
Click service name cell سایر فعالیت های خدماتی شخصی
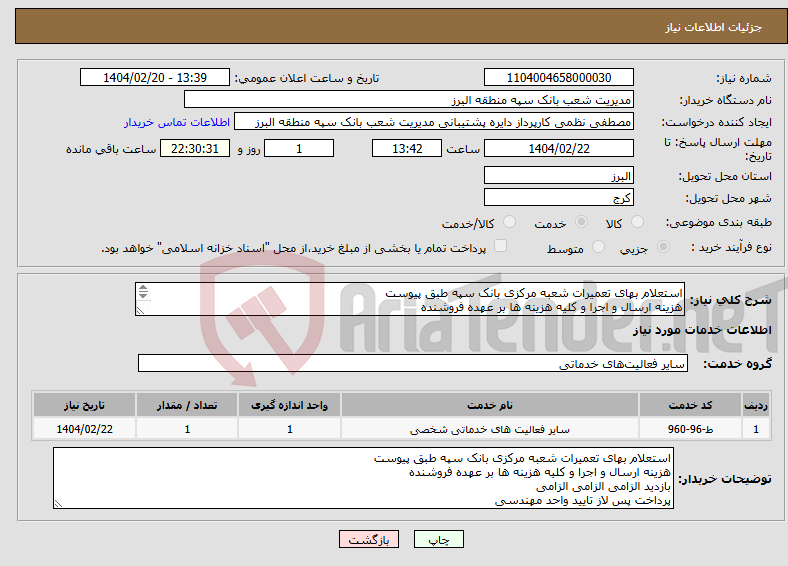coord(490,429)
